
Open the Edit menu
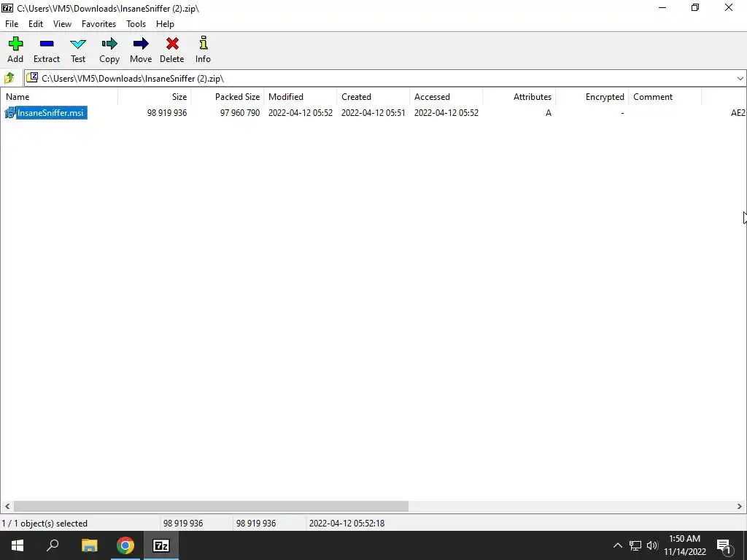(36, 24)
